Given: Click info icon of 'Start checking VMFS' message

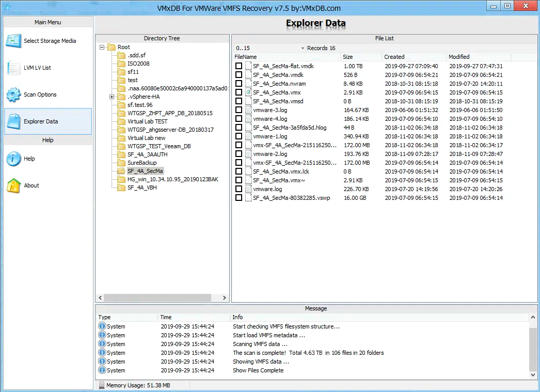Looking at the screenshot, I should point(102,326).
